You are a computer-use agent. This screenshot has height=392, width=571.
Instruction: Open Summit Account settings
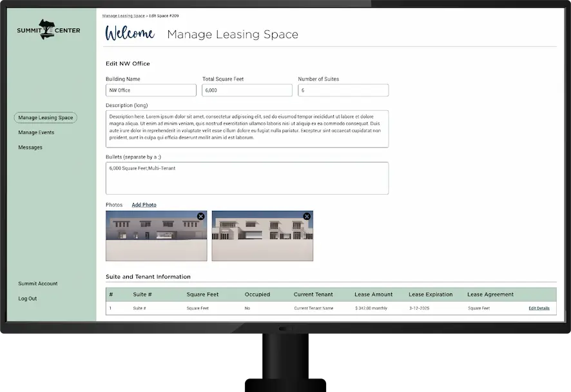click(x=36, y=283)
